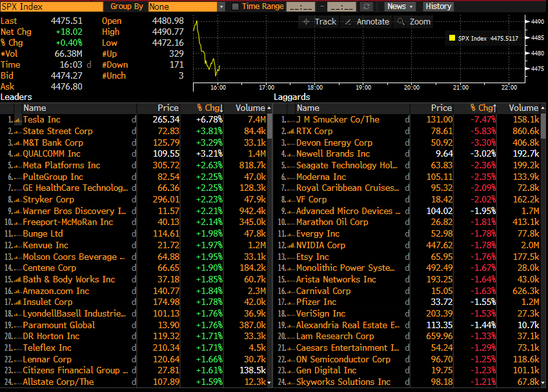Expand Leaders Volume column sort arrow
The image size is (548, 392).
point(269,108)
